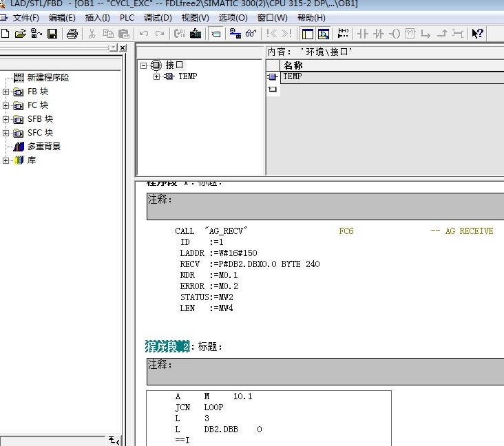Create a new block with New icon

tap(5, 34)
